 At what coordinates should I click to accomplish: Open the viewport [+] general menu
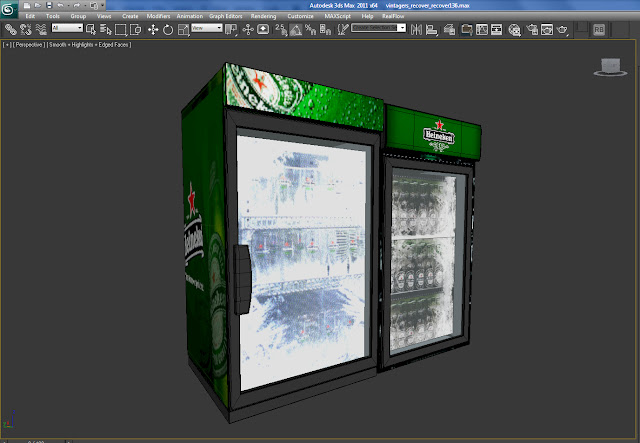point(7,45)
